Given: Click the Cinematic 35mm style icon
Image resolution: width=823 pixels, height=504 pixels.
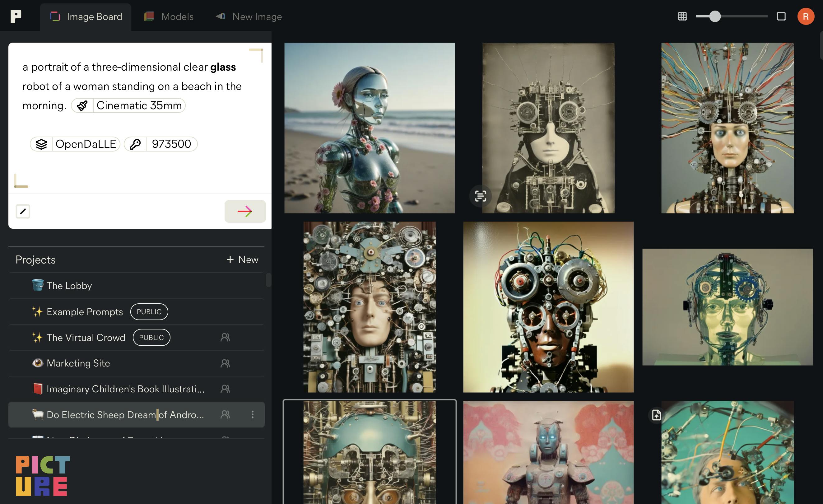Looking at the screenshot, I should point(83,105).
